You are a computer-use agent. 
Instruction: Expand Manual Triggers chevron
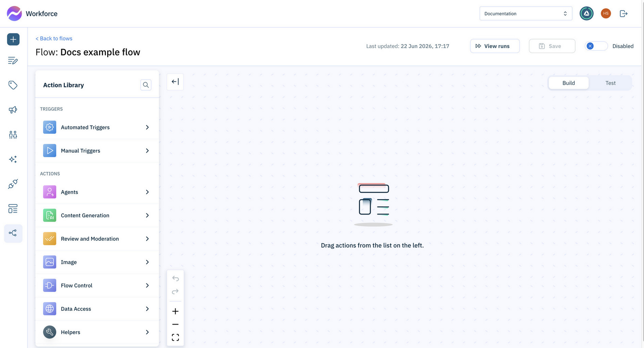[147, 151]
